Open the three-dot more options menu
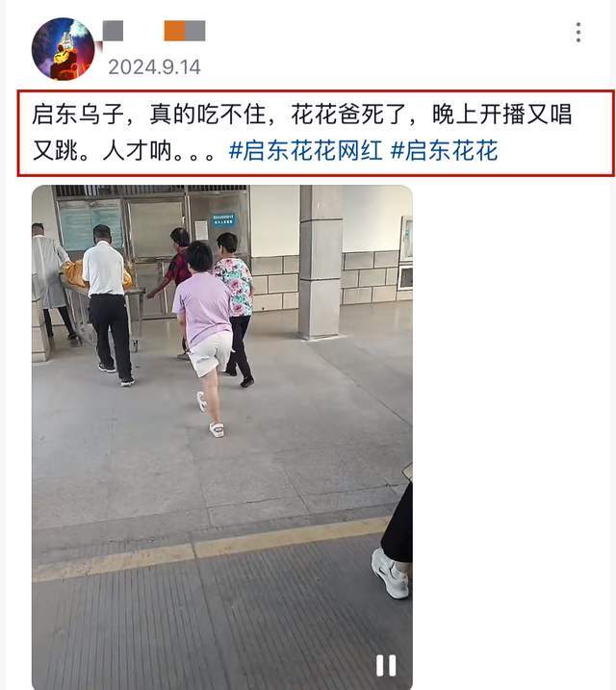The width and height of the screenshot is (616, 690). point(578,32)
